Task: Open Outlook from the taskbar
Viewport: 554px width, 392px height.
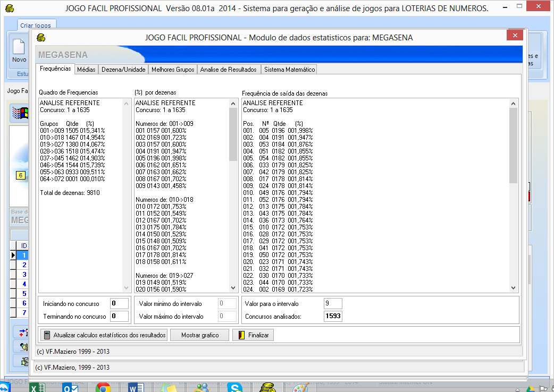Action: tap(71, 387)
